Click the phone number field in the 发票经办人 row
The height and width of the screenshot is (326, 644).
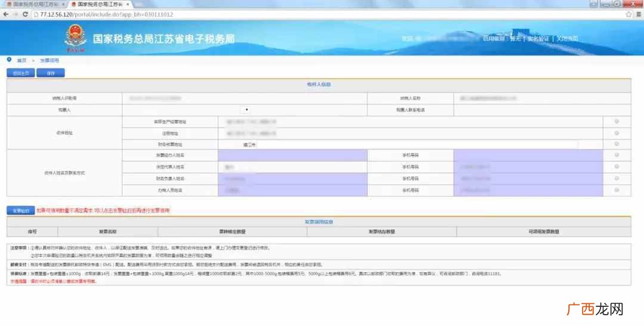click(x=528, y=155)
